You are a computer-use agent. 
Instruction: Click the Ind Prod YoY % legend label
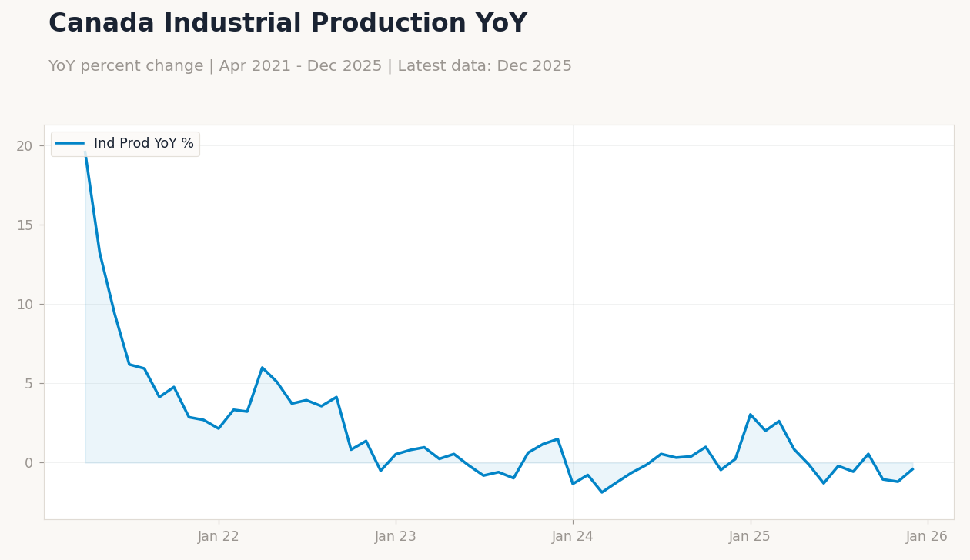[144, 144]
